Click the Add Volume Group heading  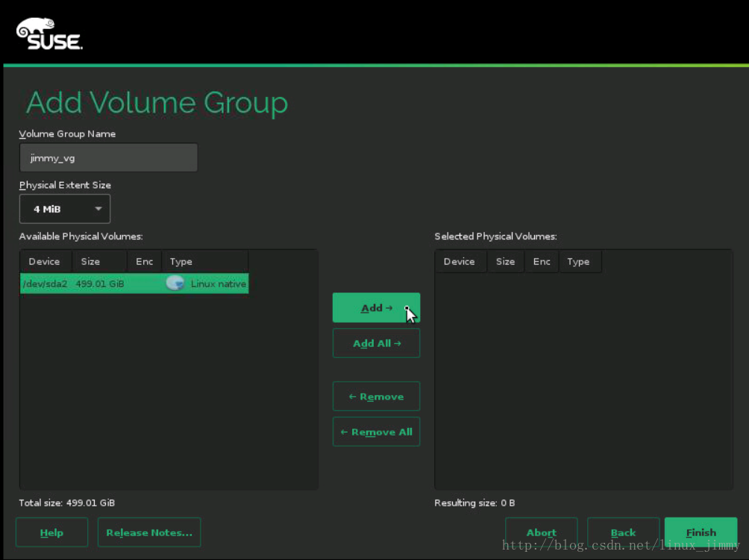point(157,102)
